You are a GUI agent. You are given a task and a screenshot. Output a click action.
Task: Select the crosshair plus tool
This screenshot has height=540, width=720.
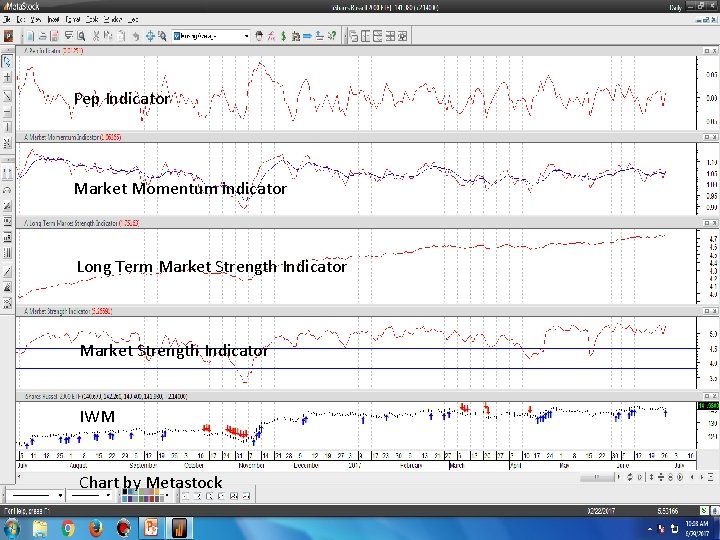(x=7, y=77)
